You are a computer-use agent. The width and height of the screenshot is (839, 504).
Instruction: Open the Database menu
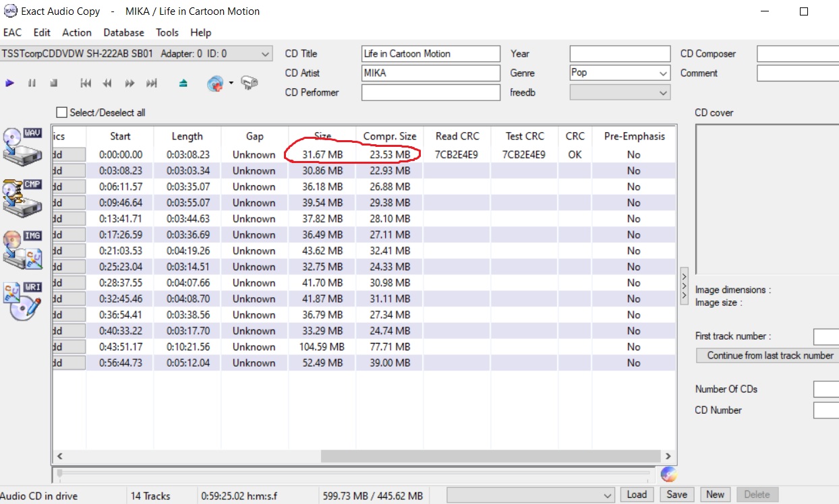[123, 32]
